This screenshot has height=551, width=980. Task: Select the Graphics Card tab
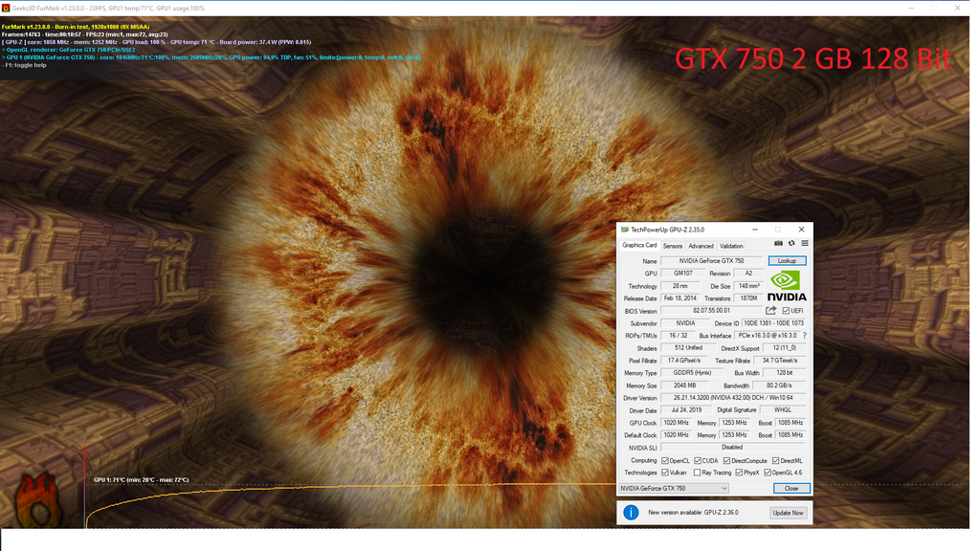tap(639, 246)
